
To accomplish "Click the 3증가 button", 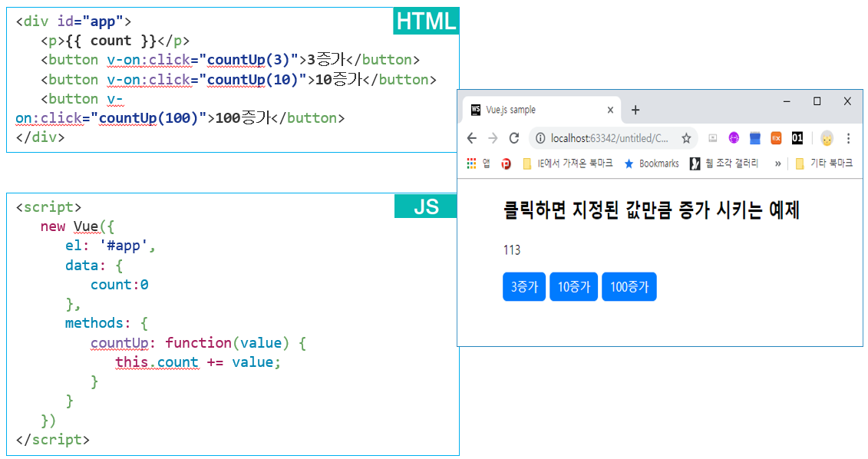I will coord(524,287).
